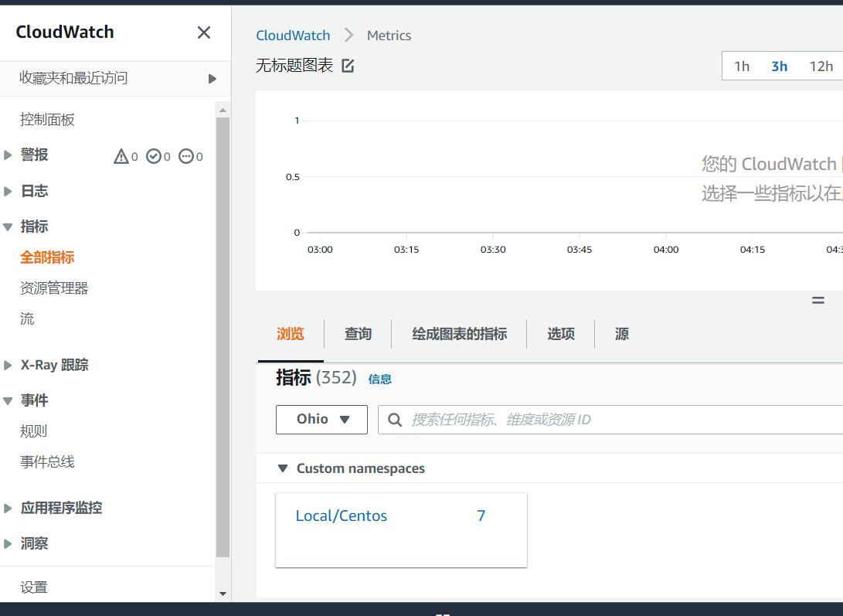
Task: Click the 03:30 time axis label
Action: (x=493, y=250)
